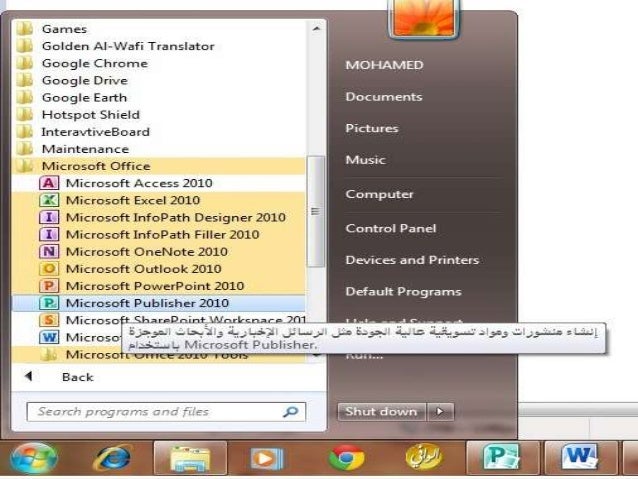The width and height of the screenshot is (638, 479).
Task: Open Control Panel
Action: coord(391,228)
